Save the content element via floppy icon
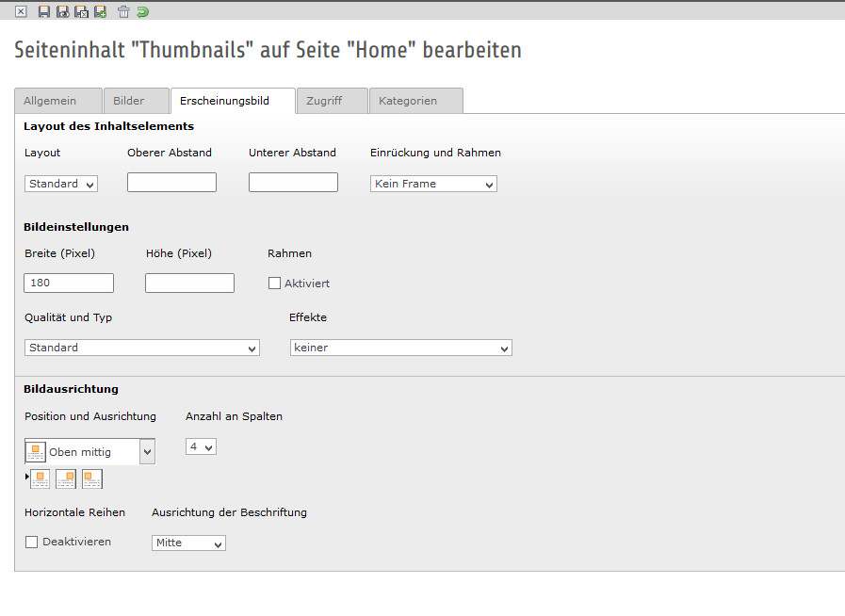Screen dimensions: 845x616 point(44,11)
